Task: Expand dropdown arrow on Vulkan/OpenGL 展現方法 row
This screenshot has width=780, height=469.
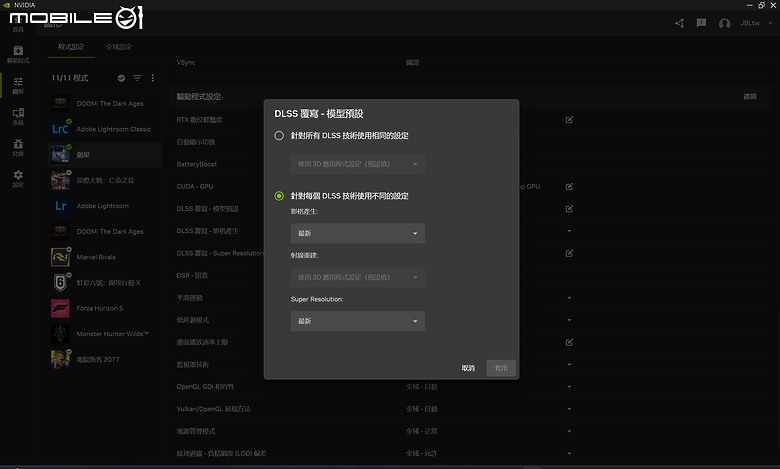Action: coord(569,409)
